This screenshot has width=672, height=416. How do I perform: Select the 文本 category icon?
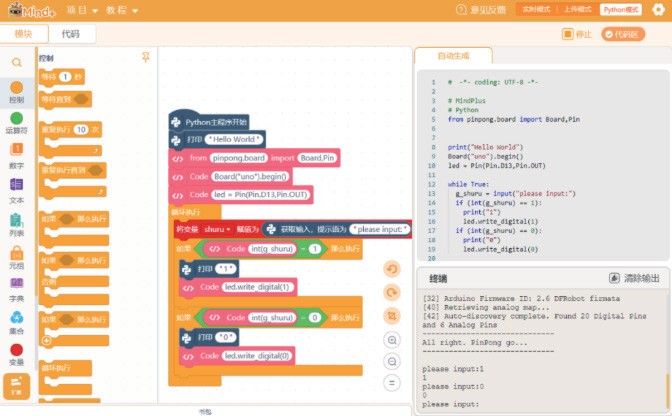[16, 185]
